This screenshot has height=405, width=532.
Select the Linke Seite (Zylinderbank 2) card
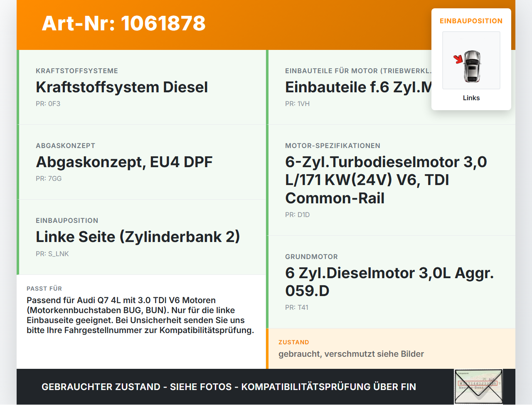coord(141,237)
